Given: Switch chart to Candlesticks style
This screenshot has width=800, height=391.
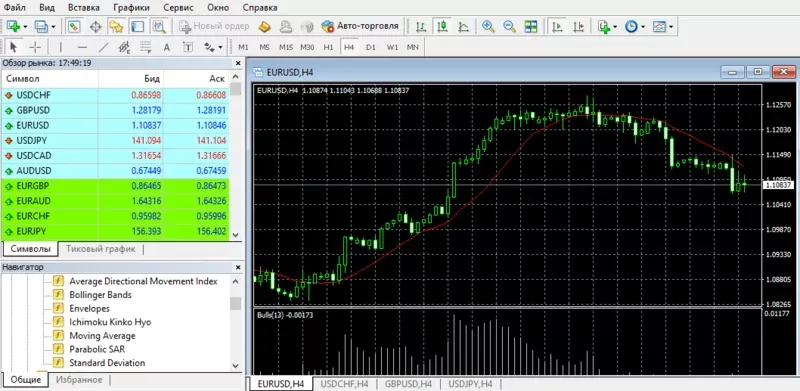Looking at the screenshot, I should coord(442,26).
